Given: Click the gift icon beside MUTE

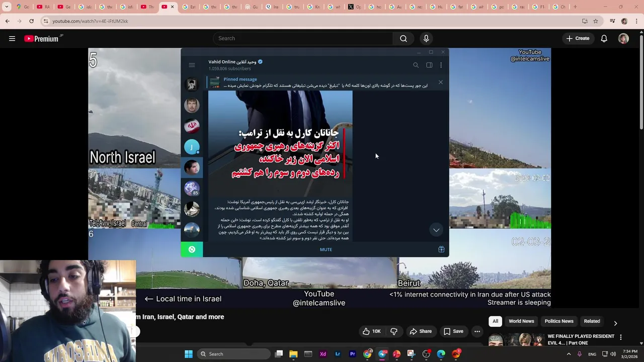Looking at the screenshot, I should point(441,249).
